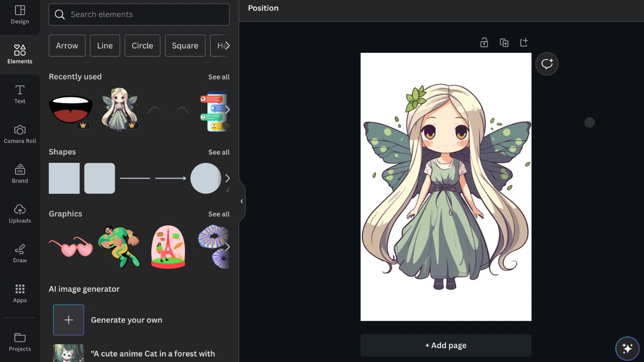The height and width of the screenshot is (362, 644).
Task: Add a comment with the comment bubble icon
Action: [x=547, y=64]
